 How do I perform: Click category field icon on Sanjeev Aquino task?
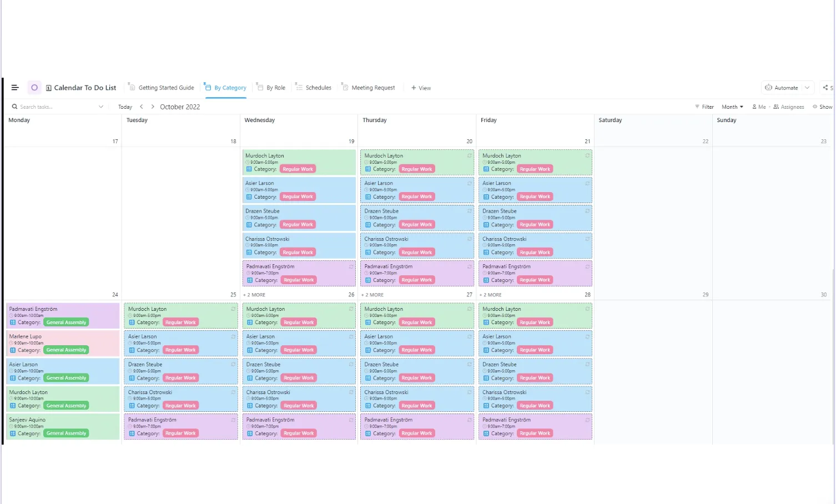[13, 434]
